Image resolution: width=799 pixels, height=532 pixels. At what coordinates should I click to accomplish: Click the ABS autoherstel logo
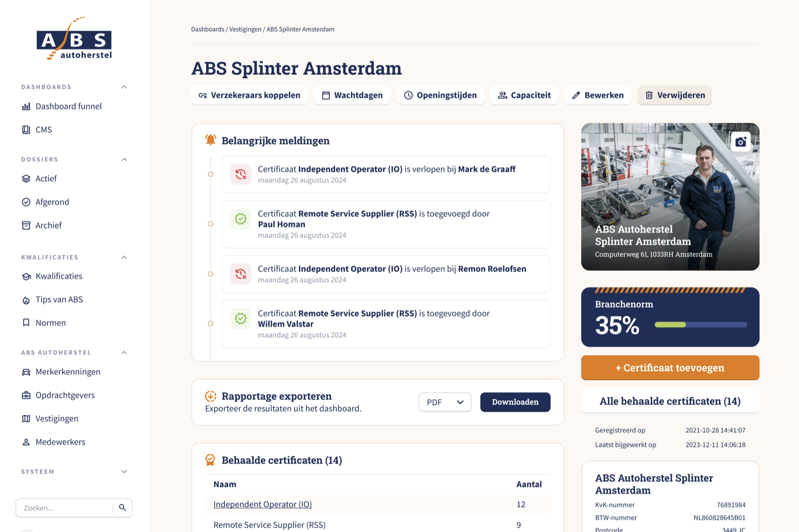coord(74,38)
